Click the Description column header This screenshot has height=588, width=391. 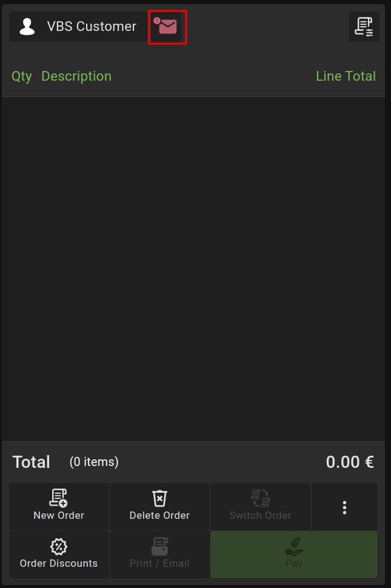click(76, 76)
